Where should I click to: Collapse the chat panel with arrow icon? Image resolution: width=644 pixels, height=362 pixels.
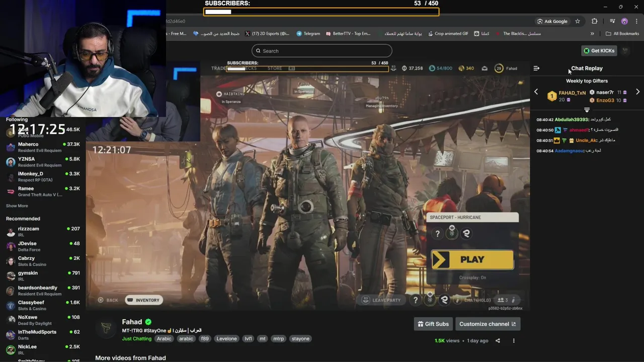point(536,68)
